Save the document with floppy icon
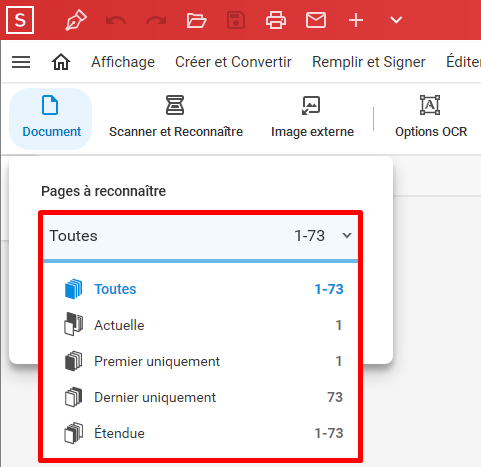Screen dimensions: 481x467 (236, 20)
